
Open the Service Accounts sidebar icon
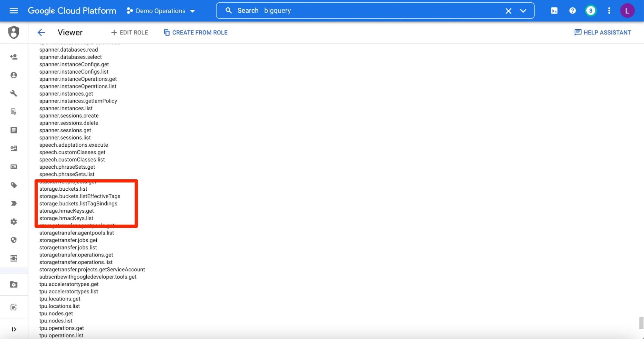14,148
